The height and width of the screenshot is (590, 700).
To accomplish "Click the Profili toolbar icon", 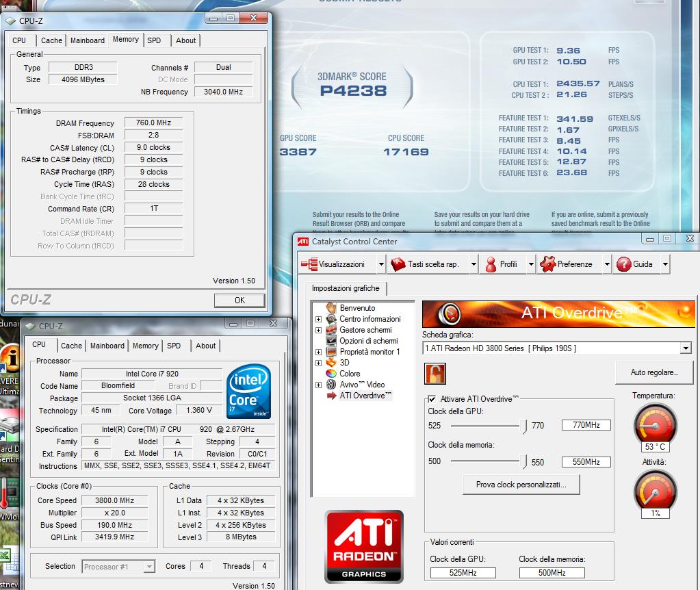I will pyautogui.click(x=491, y=264).
